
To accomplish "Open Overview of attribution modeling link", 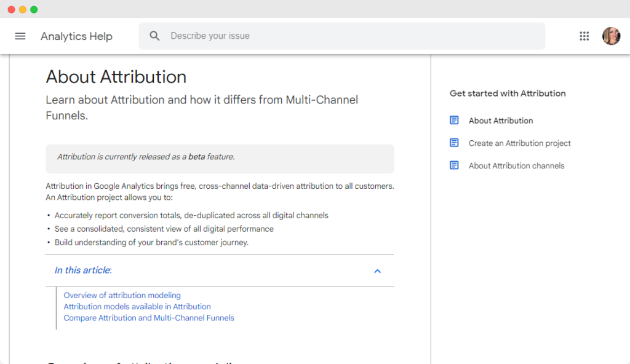I will click(x=122, y=296).
